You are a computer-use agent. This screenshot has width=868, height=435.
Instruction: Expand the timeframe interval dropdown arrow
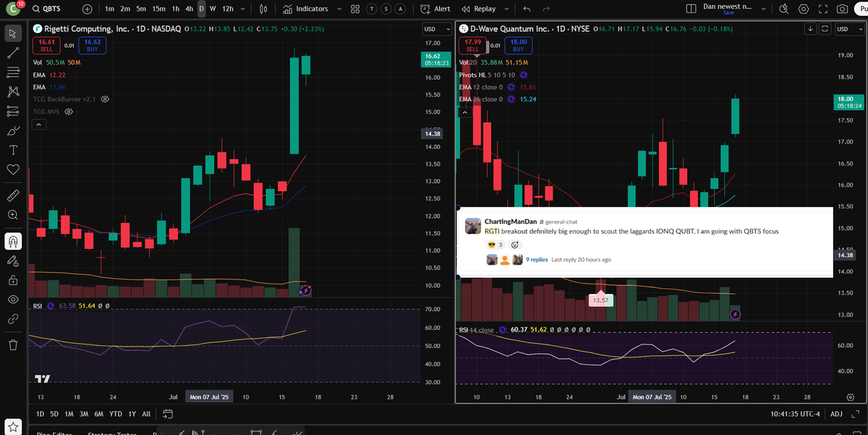[242, 9]
